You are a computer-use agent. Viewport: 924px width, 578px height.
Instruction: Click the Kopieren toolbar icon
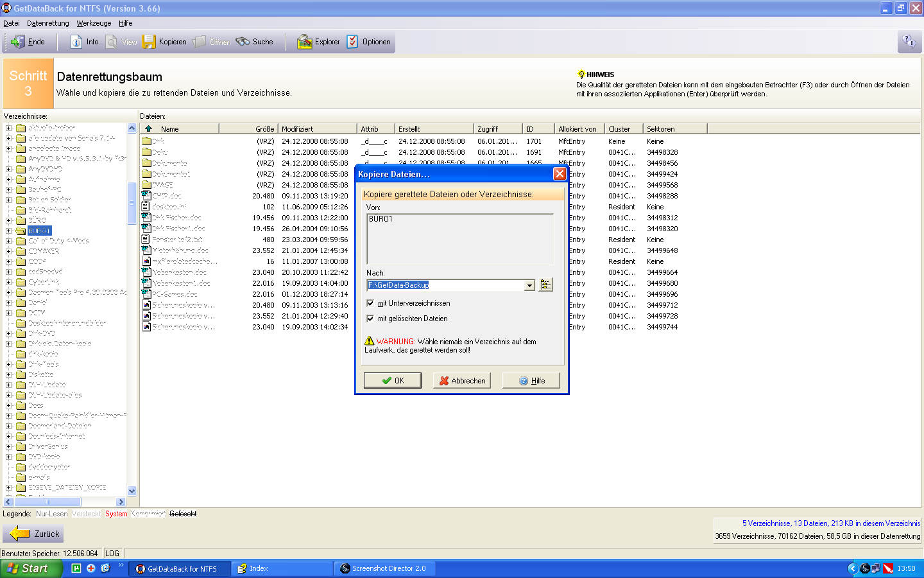[x=149, y=42]
